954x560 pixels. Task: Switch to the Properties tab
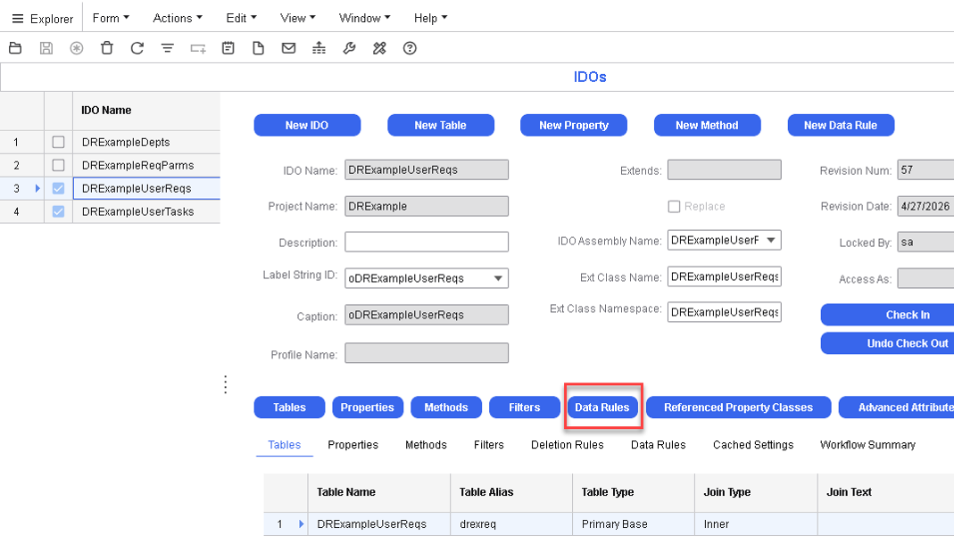tap(353, 445)
